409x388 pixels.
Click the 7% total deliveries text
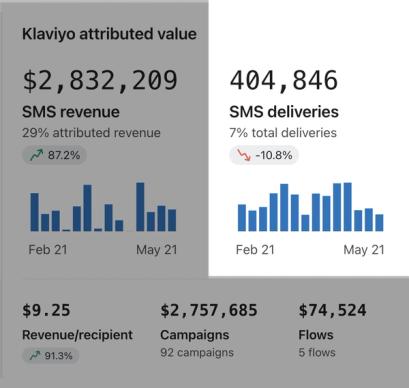[283, 133]
